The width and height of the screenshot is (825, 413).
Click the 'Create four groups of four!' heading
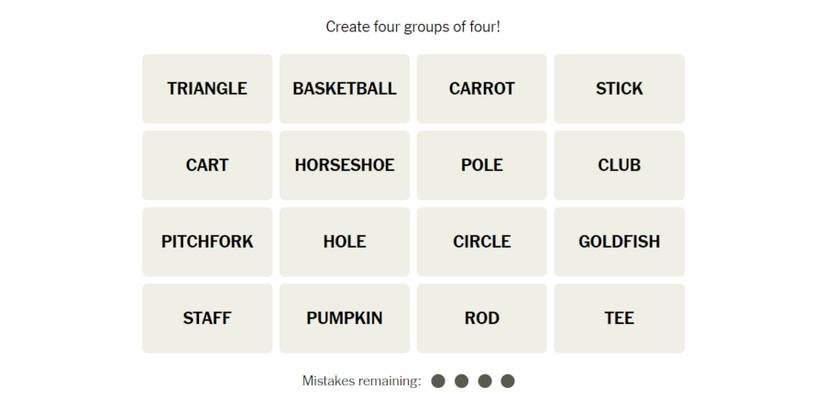[412, 27]
